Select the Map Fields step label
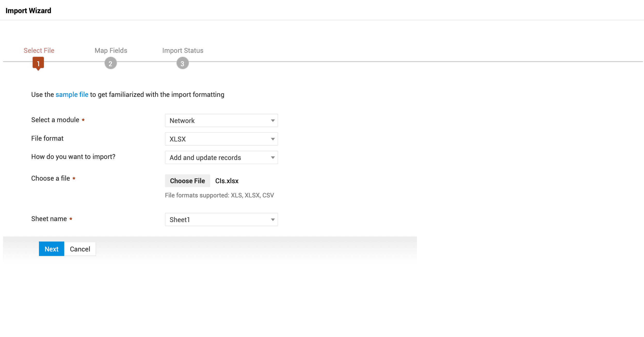644x337 pixels. point(111,50)
